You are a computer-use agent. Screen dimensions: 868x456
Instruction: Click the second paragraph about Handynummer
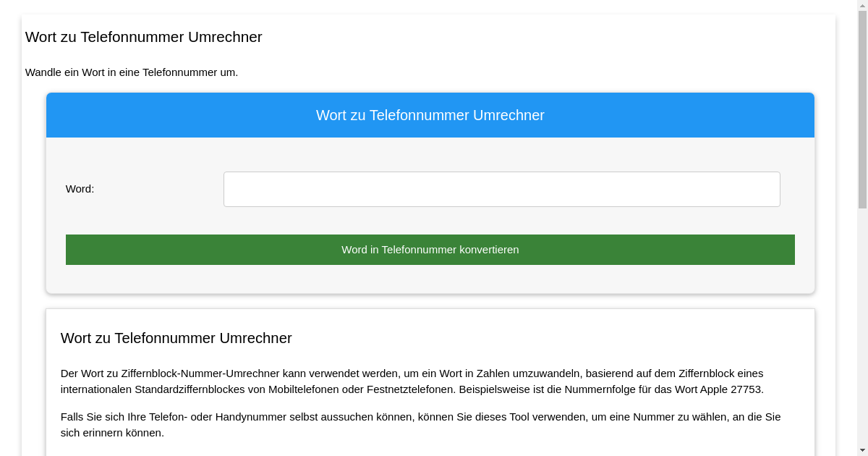click(420, 424)
